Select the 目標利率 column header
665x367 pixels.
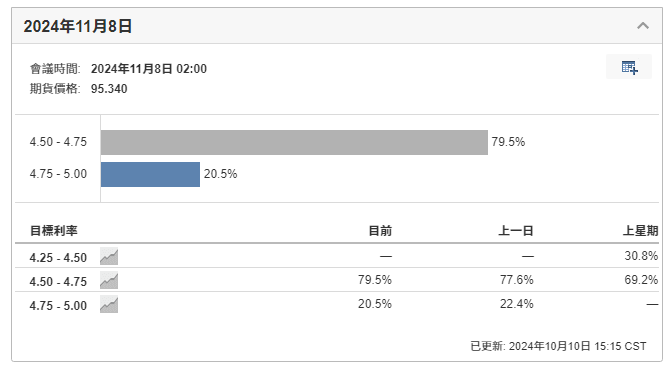tap(53, 231)
